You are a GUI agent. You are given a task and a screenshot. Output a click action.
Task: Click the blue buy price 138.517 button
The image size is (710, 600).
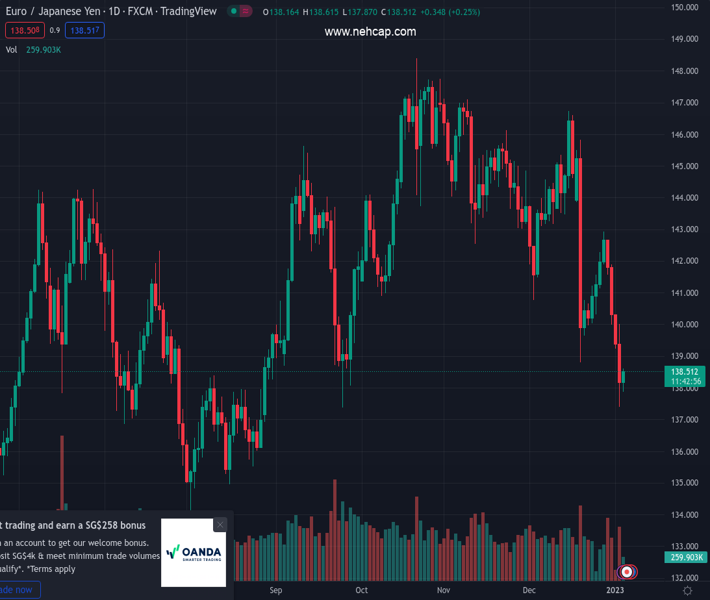tap(85, 31)
